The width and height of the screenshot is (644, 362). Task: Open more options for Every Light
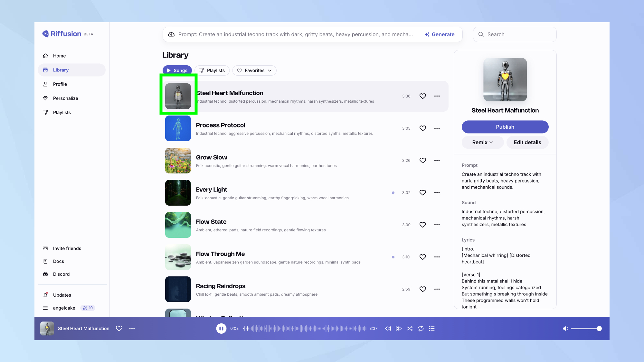[x=437, y=193]
